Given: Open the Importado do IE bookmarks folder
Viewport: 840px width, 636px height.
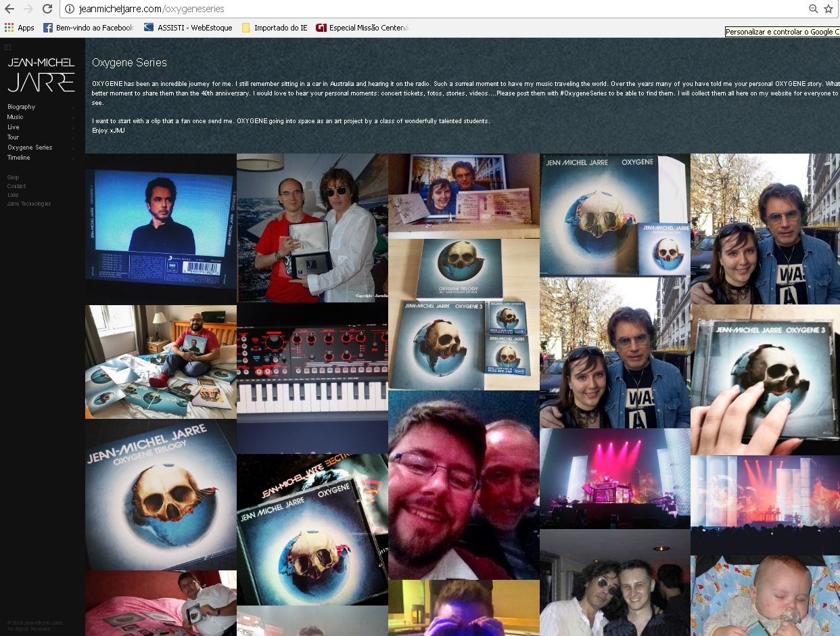Looking at the screenshot, I should click(275, 28).
